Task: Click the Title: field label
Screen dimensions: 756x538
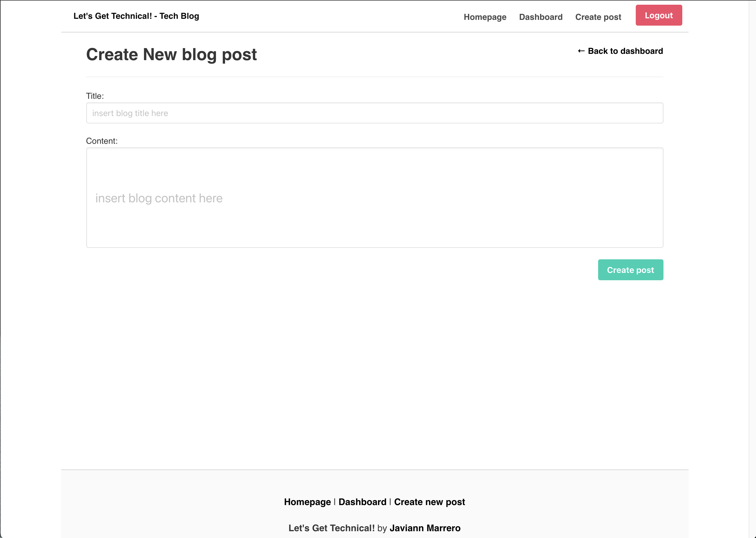Action: tap(95, 96)
